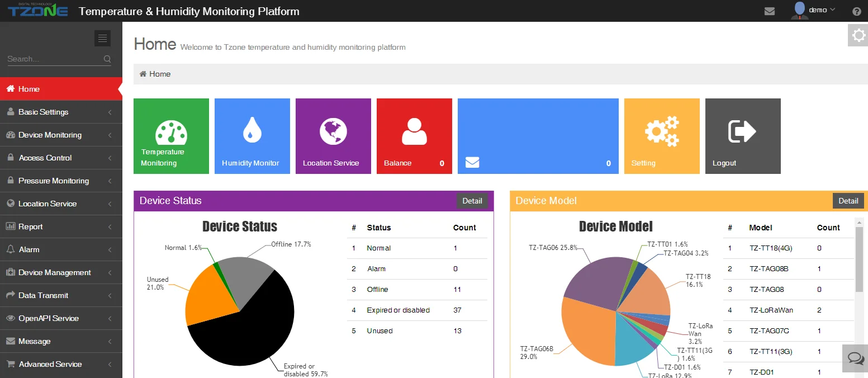Click the Status column header
Image resolution: width=868 pixels, height=378 pixels.
click(x=379, y=228)
